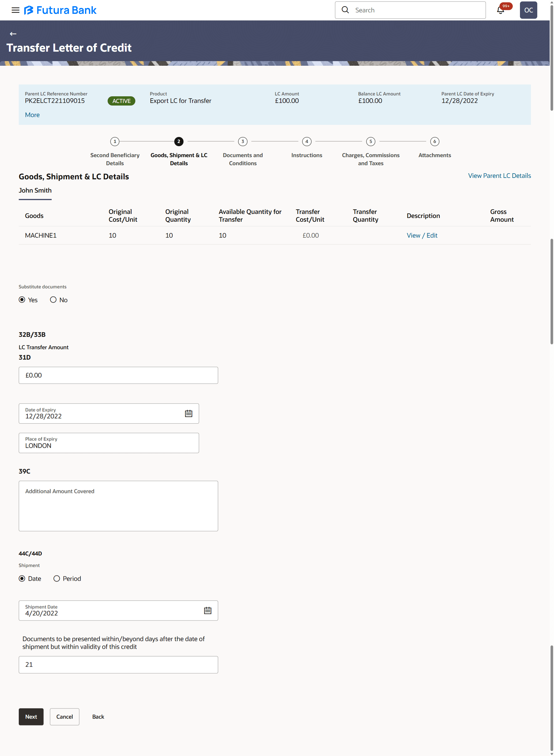Viewport: 554px width, 756px height.
Task: Click the Next button
Action: click(31, 717)
